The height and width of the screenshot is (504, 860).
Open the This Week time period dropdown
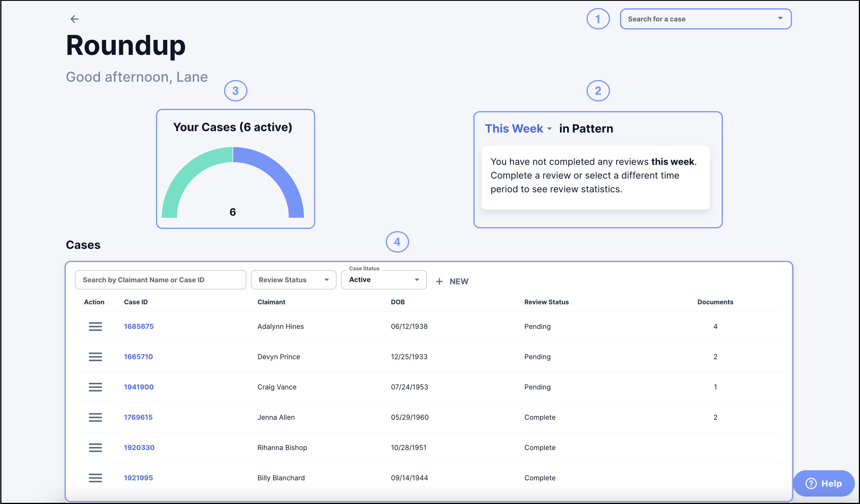click(x=518, y=129)
